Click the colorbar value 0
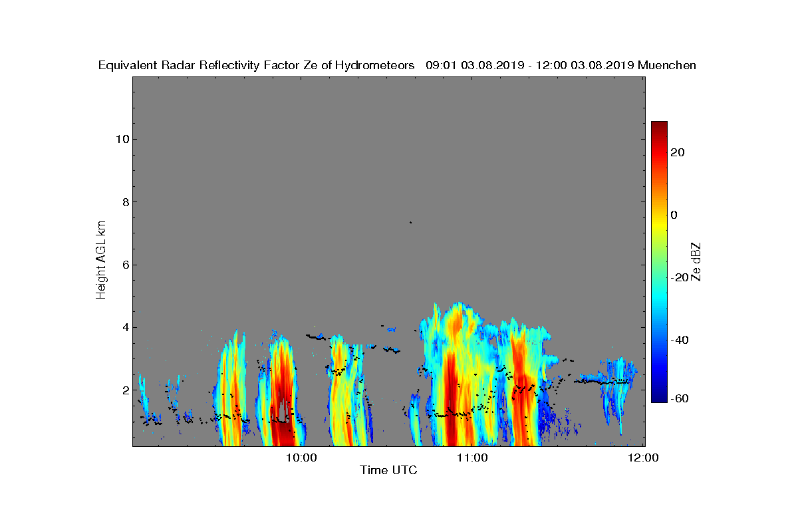This screenshot has width=798, height=532. pyautogui.click(x=674, y=215)
